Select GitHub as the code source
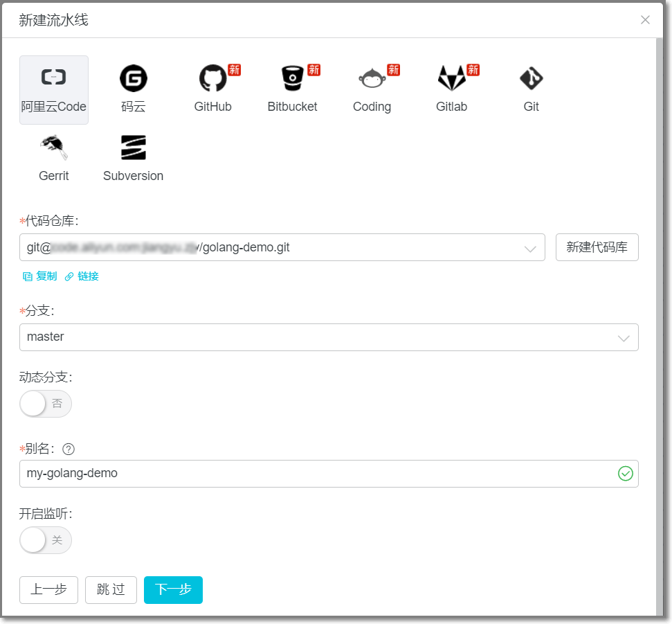 (x=213, y=89)
